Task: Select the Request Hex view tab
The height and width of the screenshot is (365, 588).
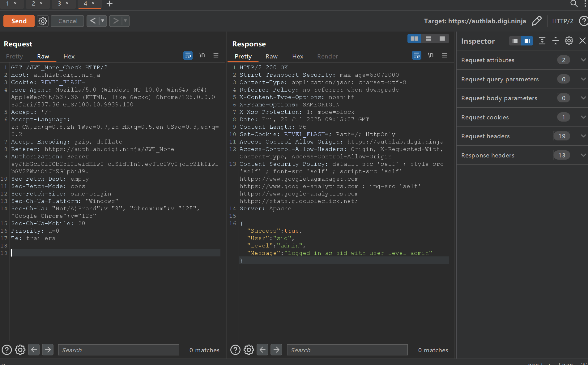Action: [x=69, y=56]
